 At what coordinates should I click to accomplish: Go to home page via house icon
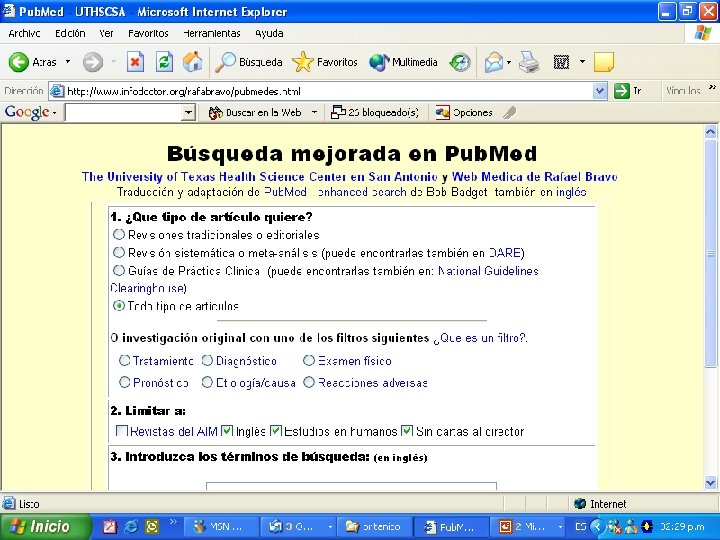[x=192, y=62]
